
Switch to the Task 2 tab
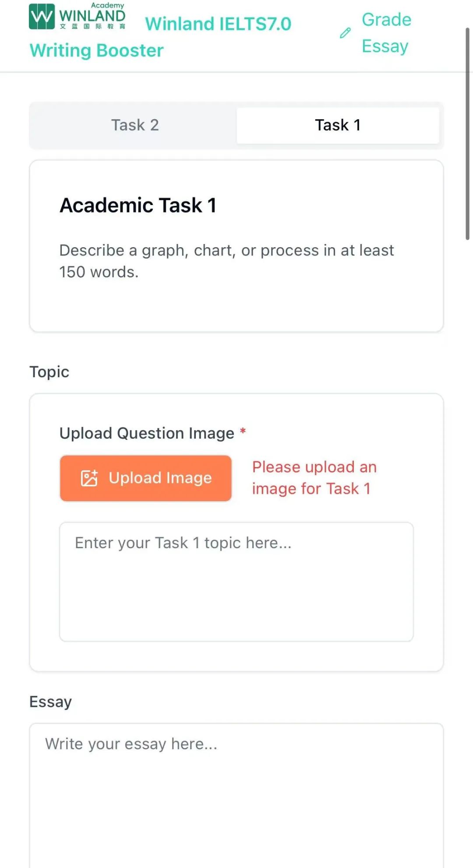pyautogui.click(x=135, y=125)
